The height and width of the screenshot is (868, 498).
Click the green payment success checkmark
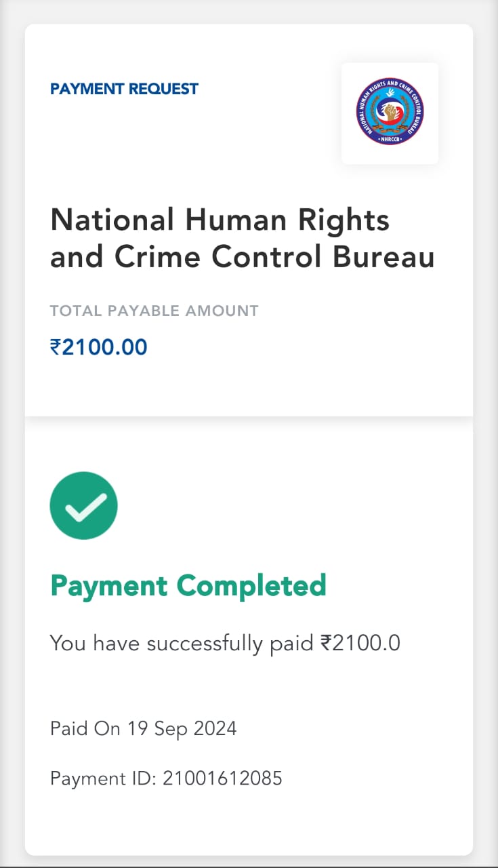(83, 505)
